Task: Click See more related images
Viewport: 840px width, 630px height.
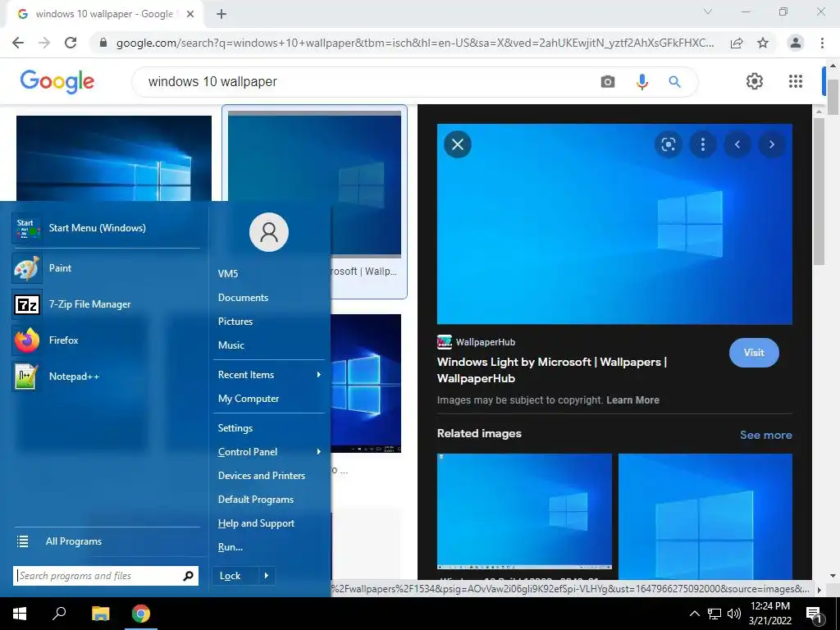Action: tap(765, 435)
